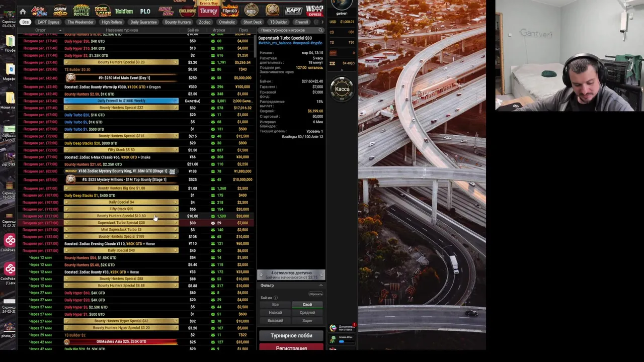Image resolution: width=644 pixels, height=362 pixels.
Task: Sort tournaments by Старт column
Action: coord(40,30)
